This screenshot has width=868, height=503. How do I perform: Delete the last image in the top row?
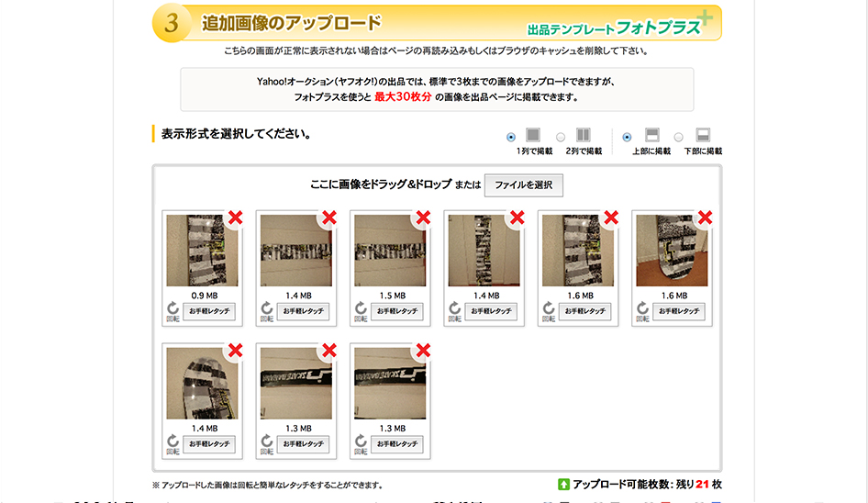705,218
